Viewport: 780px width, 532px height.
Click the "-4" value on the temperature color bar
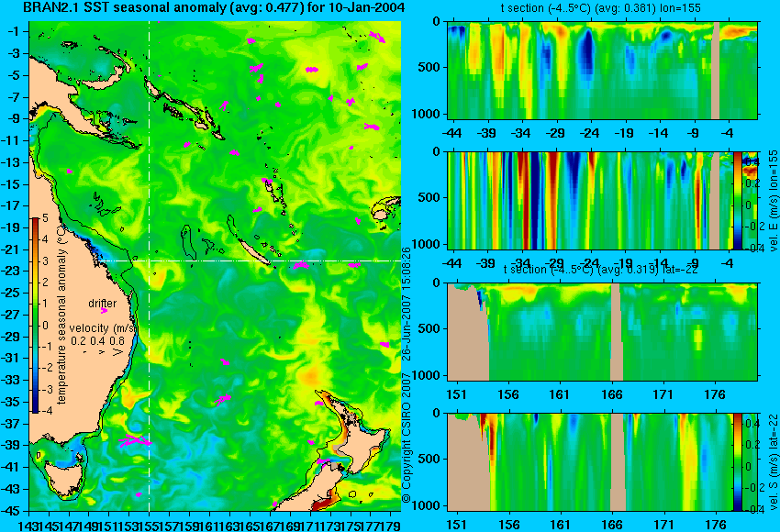click(x=45, y=411)
